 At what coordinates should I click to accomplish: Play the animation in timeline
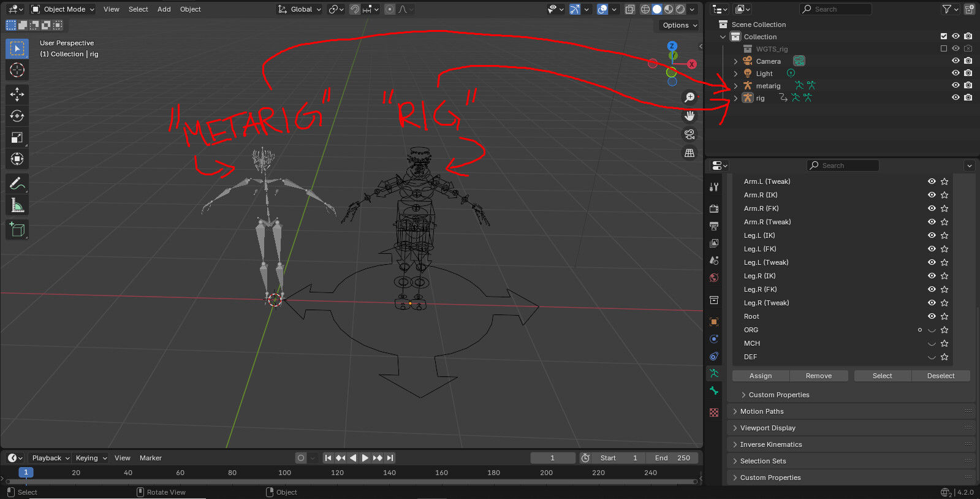pos(365,458)
